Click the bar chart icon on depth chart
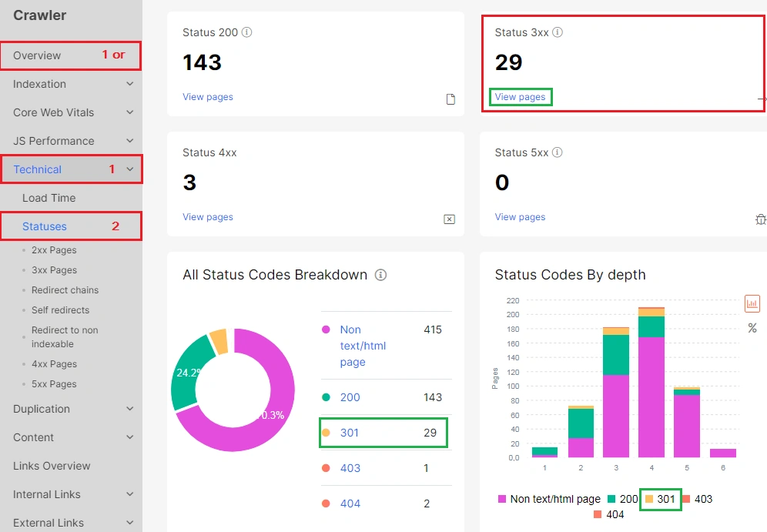This screenshot has width=767, height=532. tap(752, 303)
